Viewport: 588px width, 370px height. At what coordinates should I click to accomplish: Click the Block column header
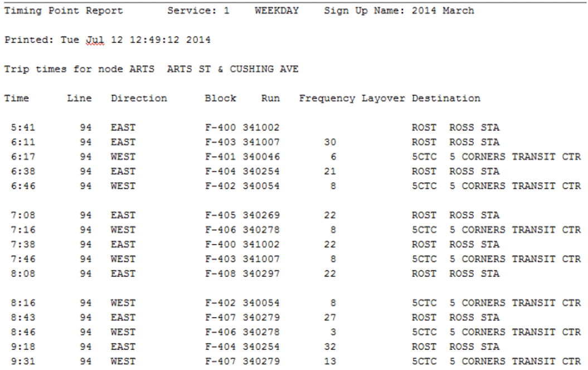point(221,98)
